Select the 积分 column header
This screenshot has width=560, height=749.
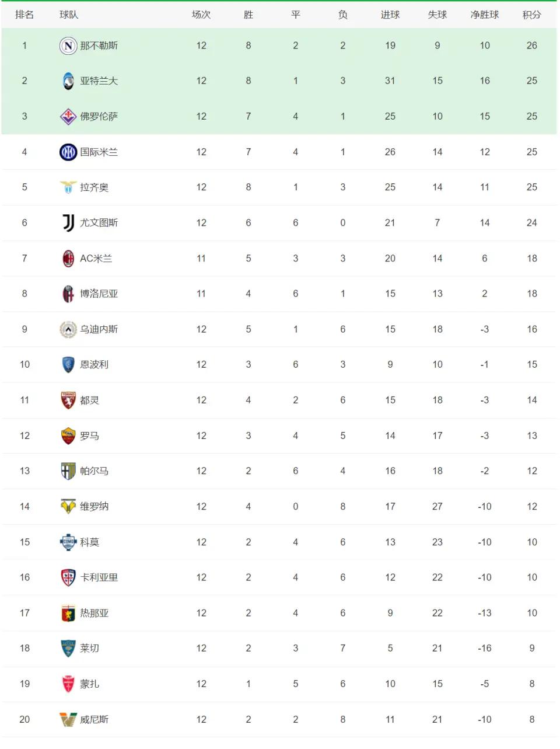pos(531,15)
